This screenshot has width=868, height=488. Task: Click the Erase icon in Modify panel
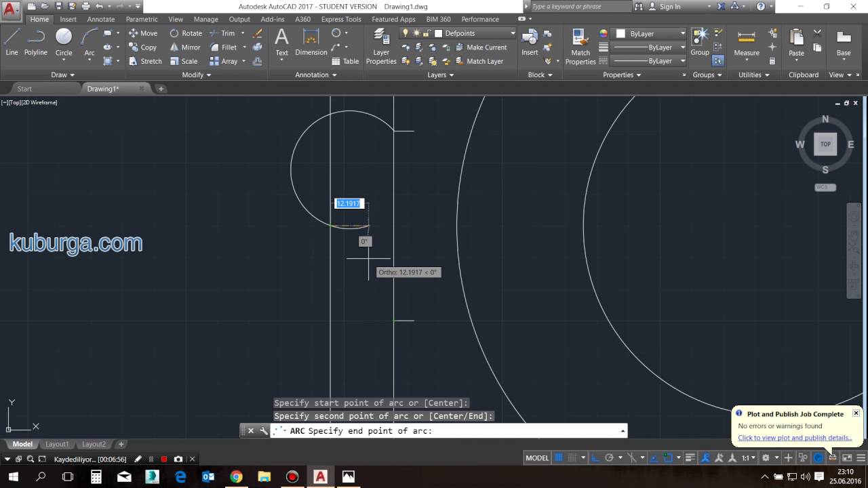coord(258,33)
